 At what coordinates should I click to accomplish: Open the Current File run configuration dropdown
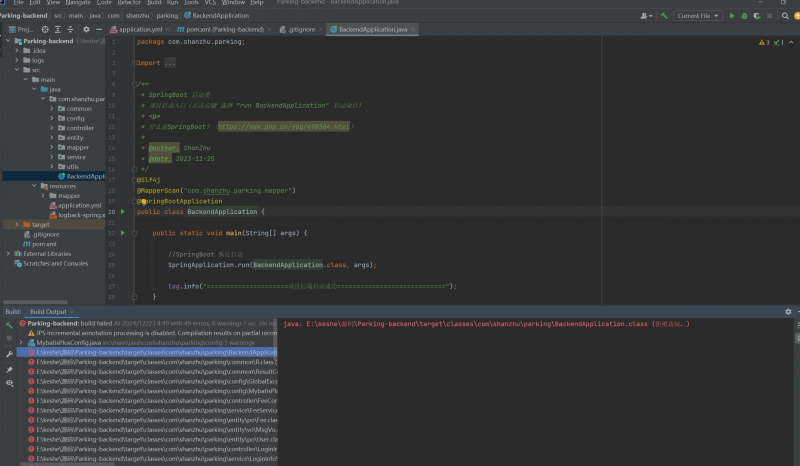tap(698, 16)
